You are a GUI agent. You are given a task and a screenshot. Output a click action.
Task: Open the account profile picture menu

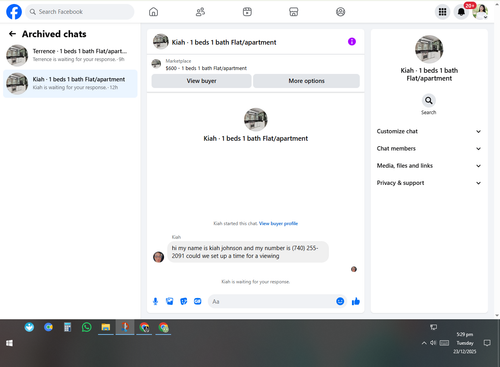(480, 12)
